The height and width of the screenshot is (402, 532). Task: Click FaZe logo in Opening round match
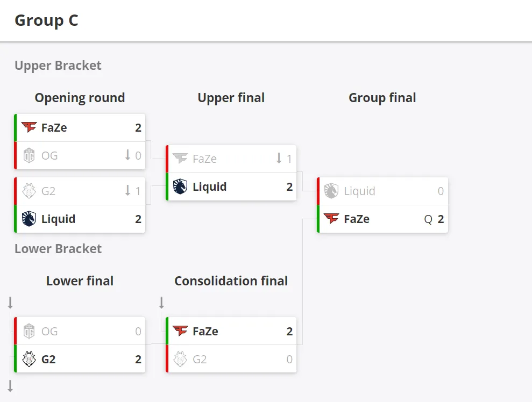pos(29,127)
